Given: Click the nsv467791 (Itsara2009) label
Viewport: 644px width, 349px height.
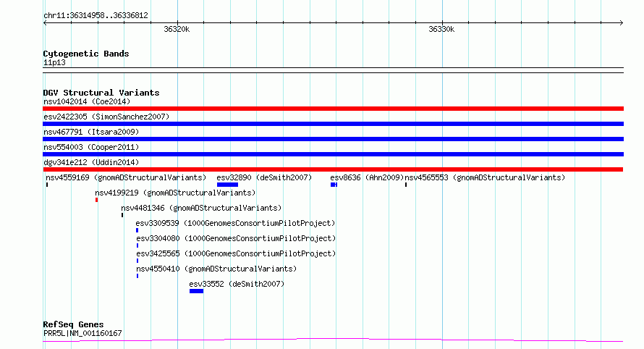Looking at the screenshot, I should tap(91, 132).
